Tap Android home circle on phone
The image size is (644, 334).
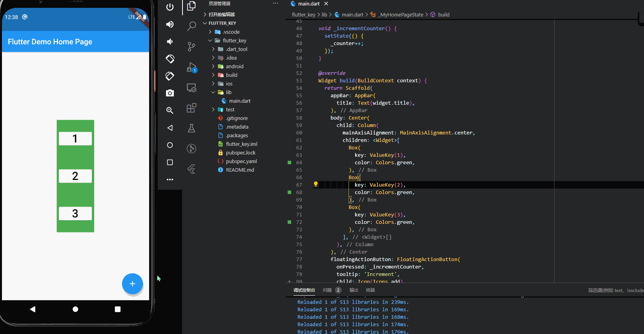pyautogui.click(x=75, y=309)
